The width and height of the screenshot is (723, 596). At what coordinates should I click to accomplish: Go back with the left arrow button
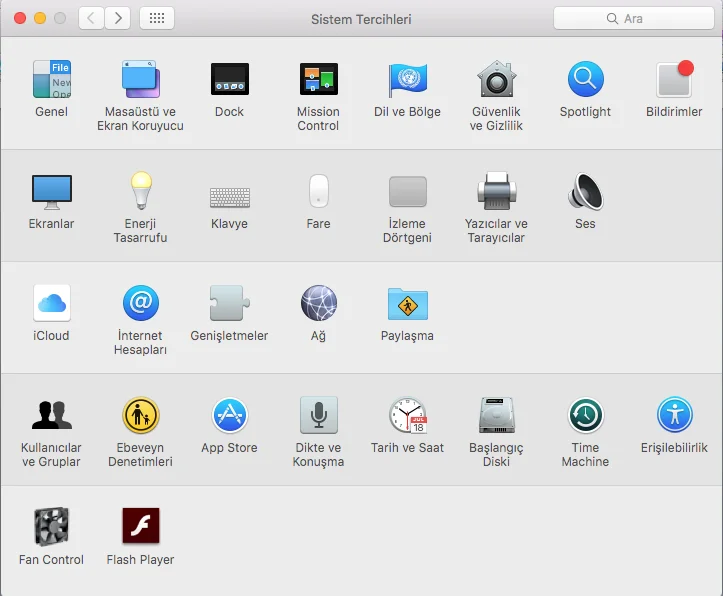pyautogui.click(x=92, y=18)
